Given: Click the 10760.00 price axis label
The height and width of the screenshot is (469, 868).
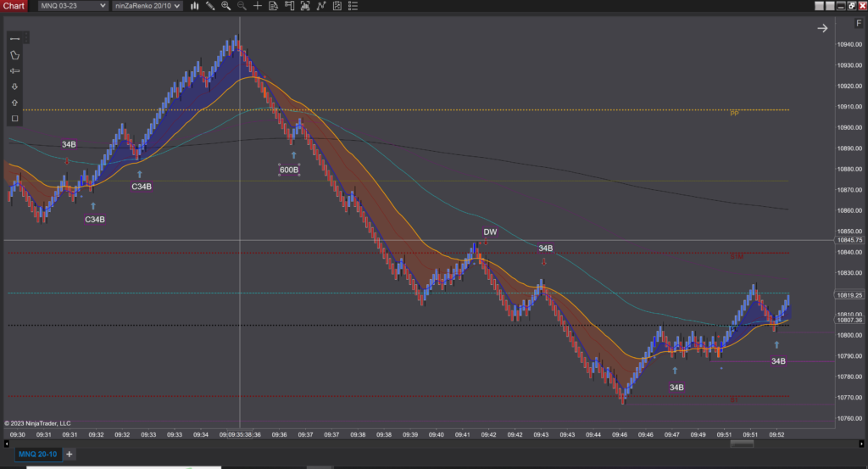Looking at the screenshot, I should (x=849, y=419).
